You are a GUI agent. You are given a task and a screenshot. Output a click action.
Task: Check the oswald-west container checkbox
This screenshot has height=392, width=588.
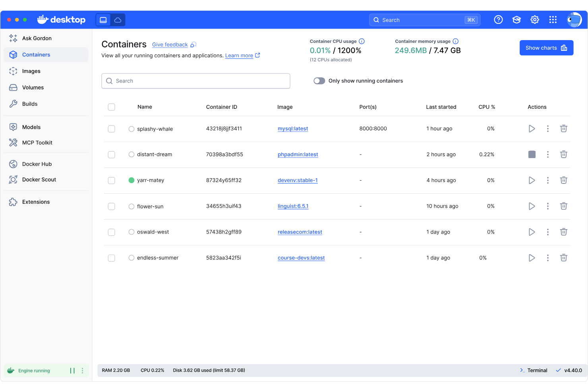tap(111, 232)
